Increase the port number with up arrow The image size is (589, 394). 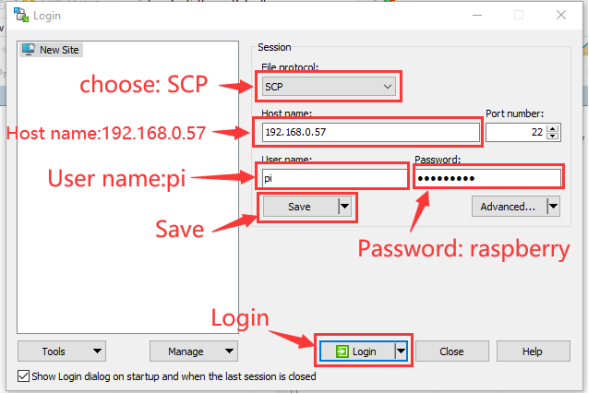pyautogui.click(x=553, y=129)
